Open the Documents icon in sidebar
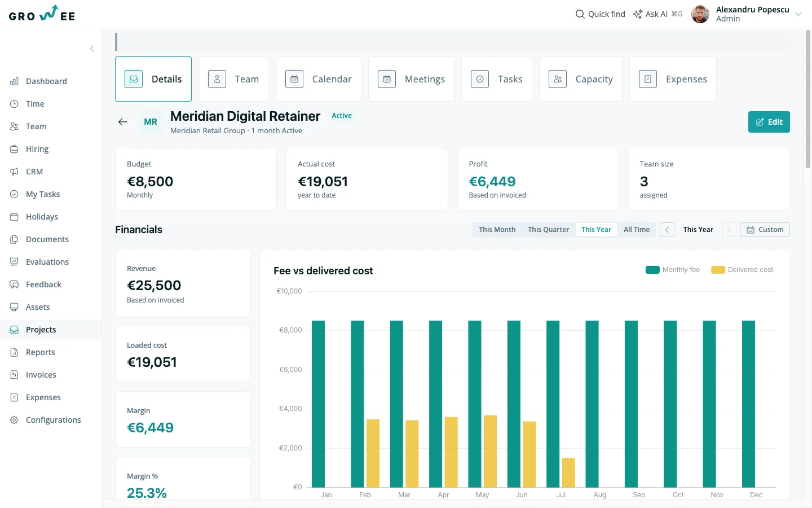Image resolution: width=812 pixels, height=508 pixels. tap(14, 239)
